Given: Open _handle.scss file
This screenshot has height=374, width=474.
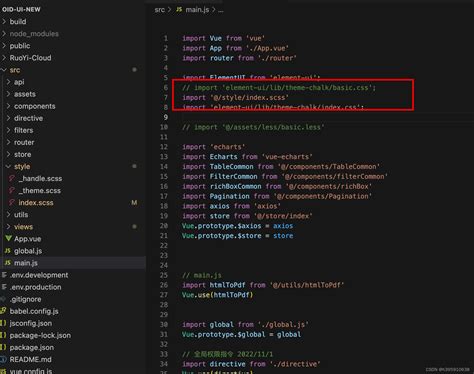Looking at the screenshot, I should tap(40, 179).
